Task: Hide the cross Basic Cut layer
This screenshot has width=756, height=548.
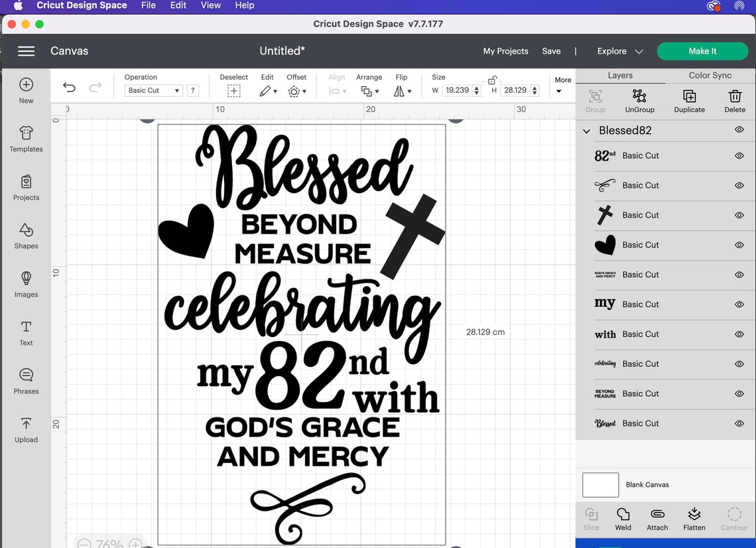Action: 739,215
